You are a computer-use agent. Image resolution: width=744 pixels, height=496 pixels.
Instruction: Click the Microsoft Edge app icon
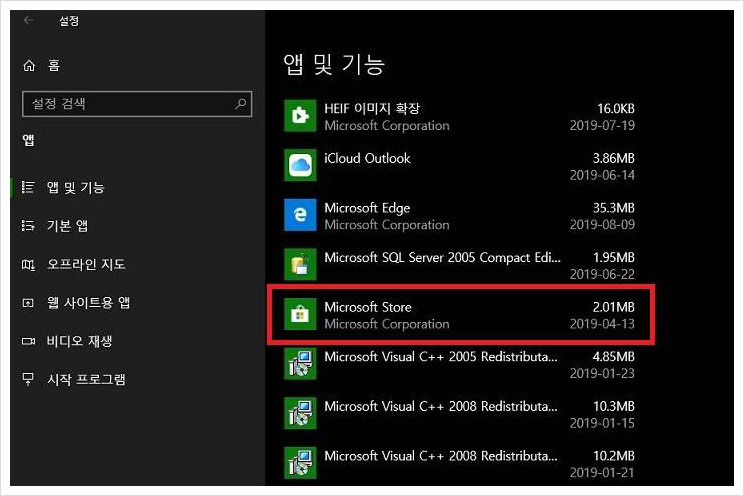point(300,215)
